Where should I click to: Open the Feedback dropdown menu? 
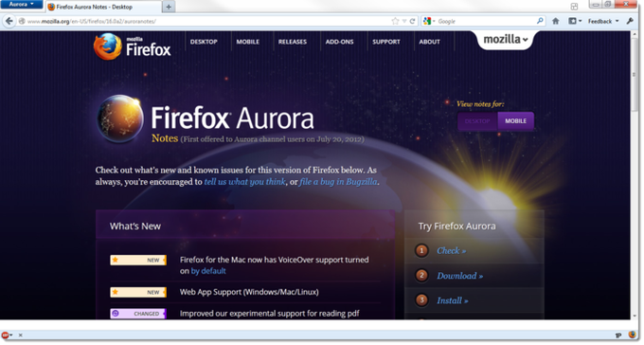point(603,21)
